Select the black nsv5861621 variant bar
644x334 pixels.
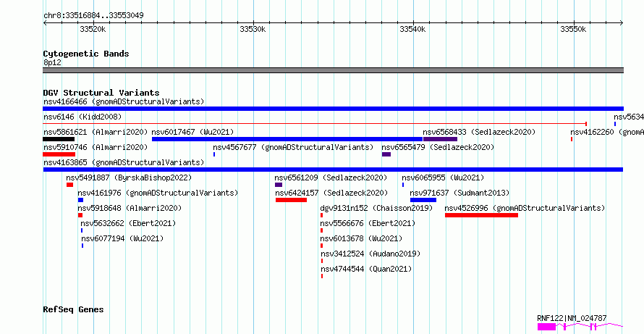(59, 139)
